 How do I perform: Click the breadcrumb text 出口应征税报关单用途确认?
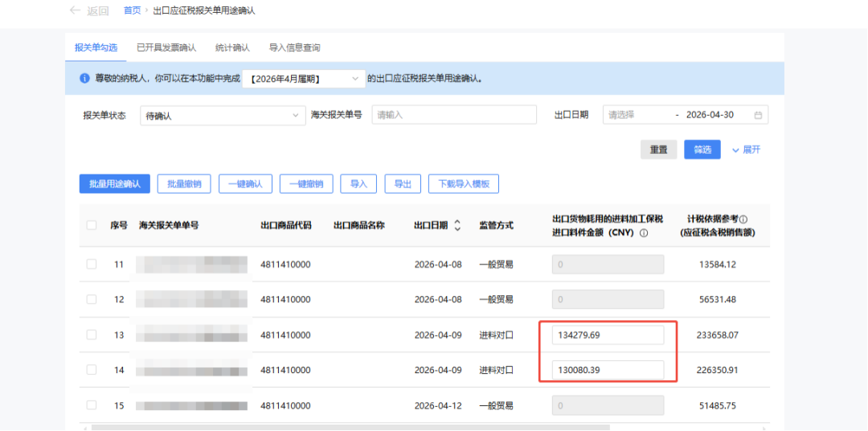pyautogui.click(x=204, y=10)
